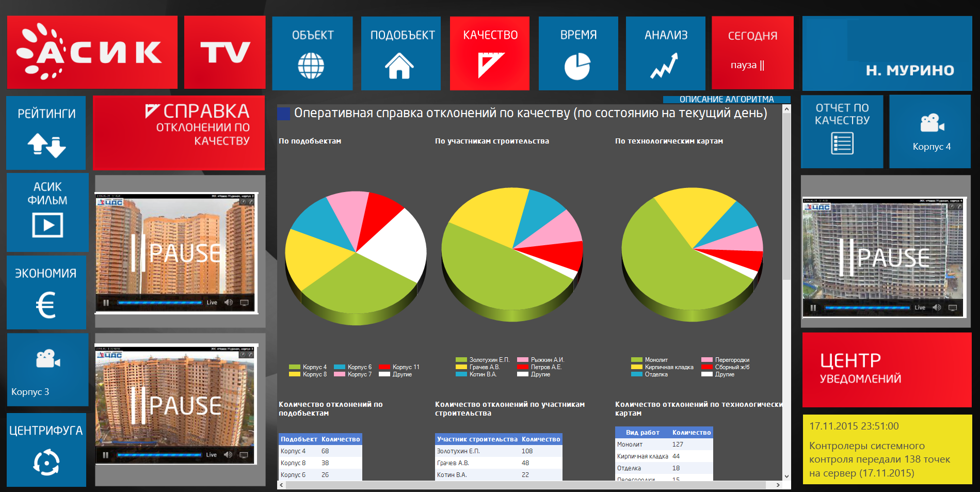
Task: Click the bottom-left video progress bar
Action: (x=159, y=455)
